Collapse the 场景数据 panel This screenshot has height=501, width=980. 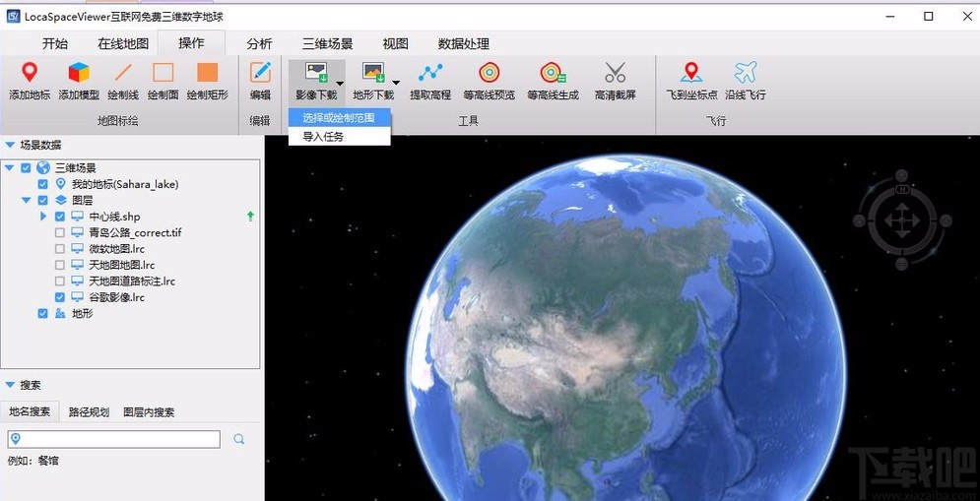tap(10, 145)
